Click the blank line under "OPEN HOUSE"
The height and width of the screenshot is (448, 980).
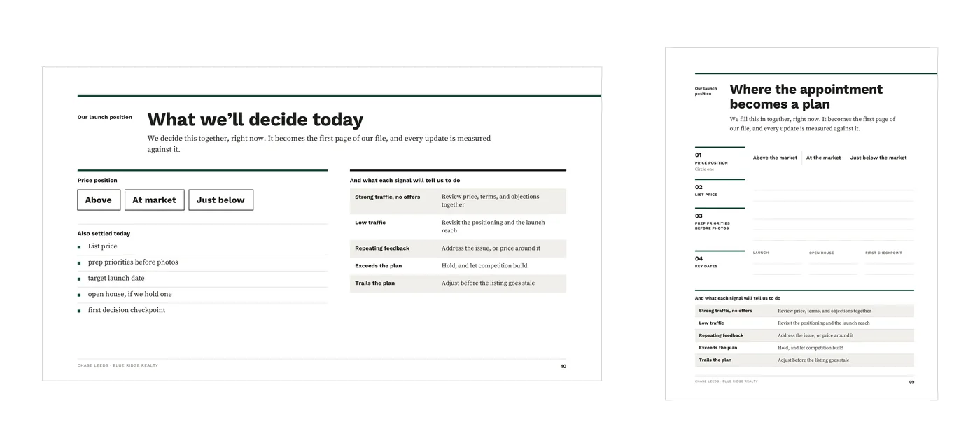[833, 265]
